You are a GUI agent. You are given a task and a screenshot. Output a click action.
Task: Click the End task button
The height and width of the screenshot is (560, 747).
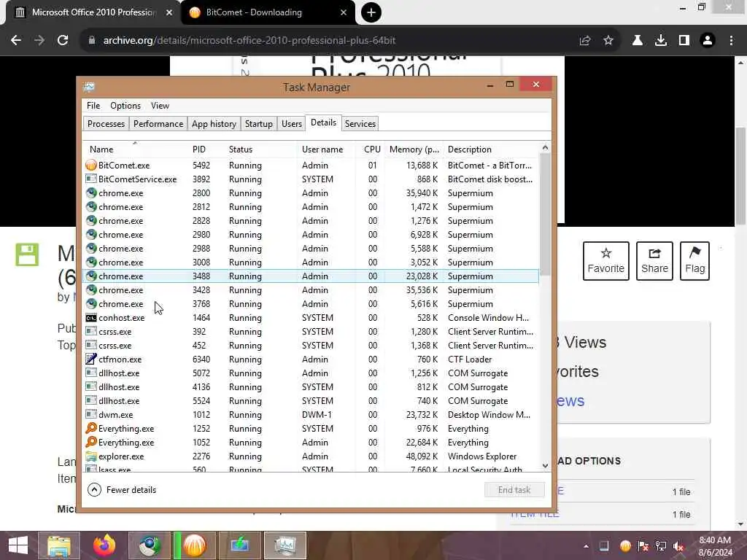[514, 490]
